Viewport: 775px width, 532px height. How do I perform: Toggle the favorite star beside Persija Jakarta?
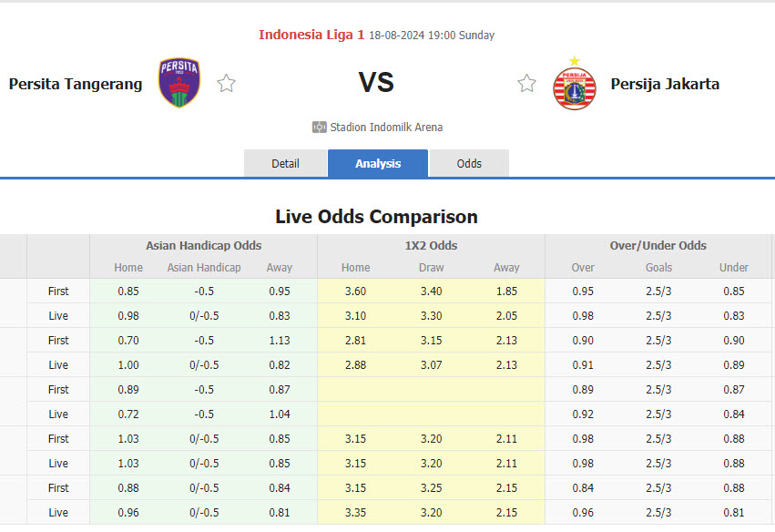coord(526,82)
